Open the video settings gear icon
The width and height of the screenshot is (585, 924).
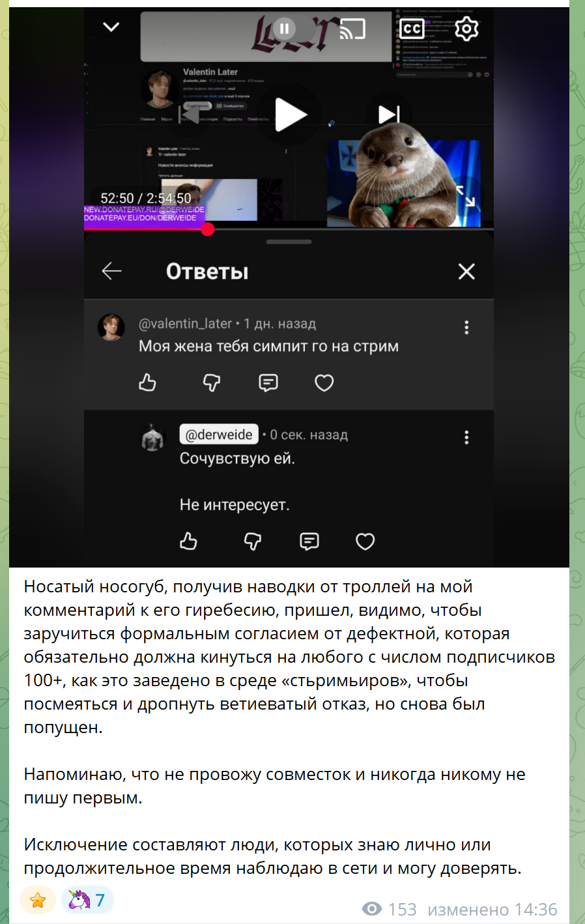(466, 29)
